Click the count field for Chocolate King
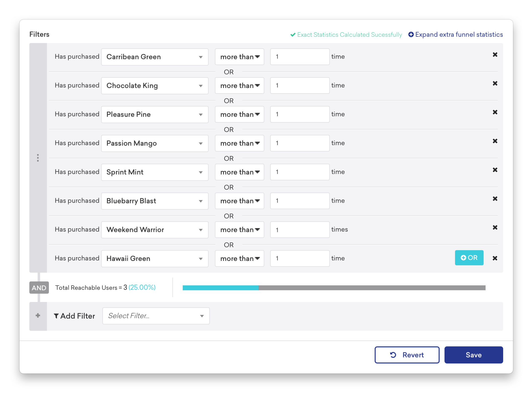 tap(300, 86)
